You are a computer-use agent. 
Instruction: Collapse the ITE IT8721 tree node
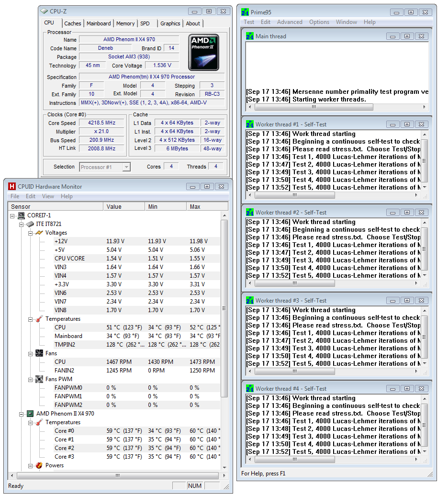point(22,224)
